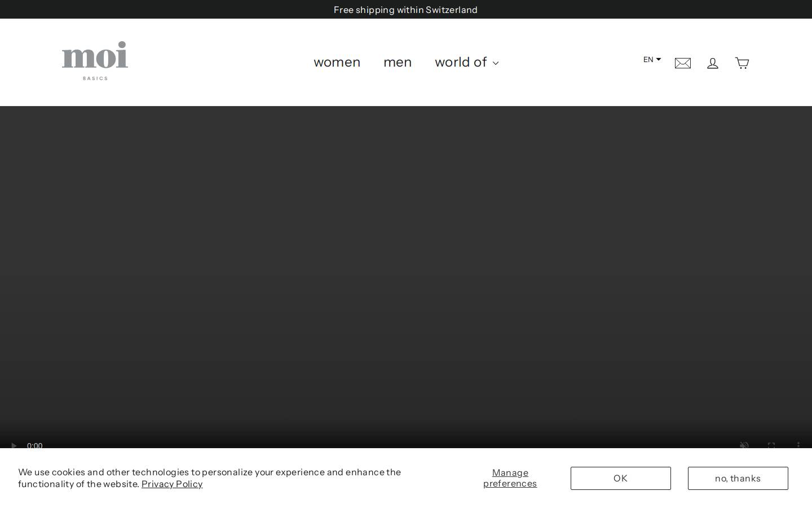Open Manage preferences link

click(x=510, y=478)
